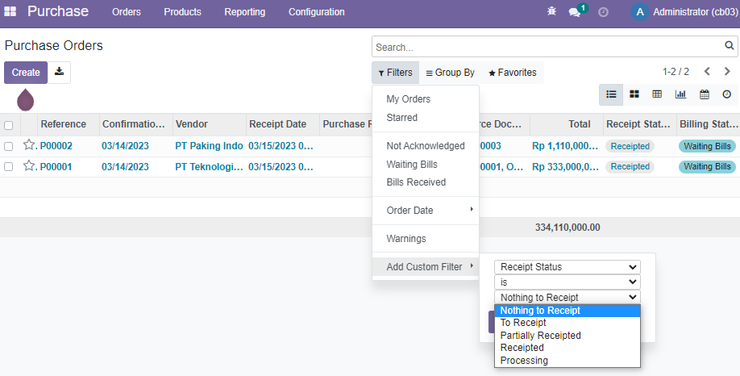
Task: Click the Create button
Action: pos(26,72)
